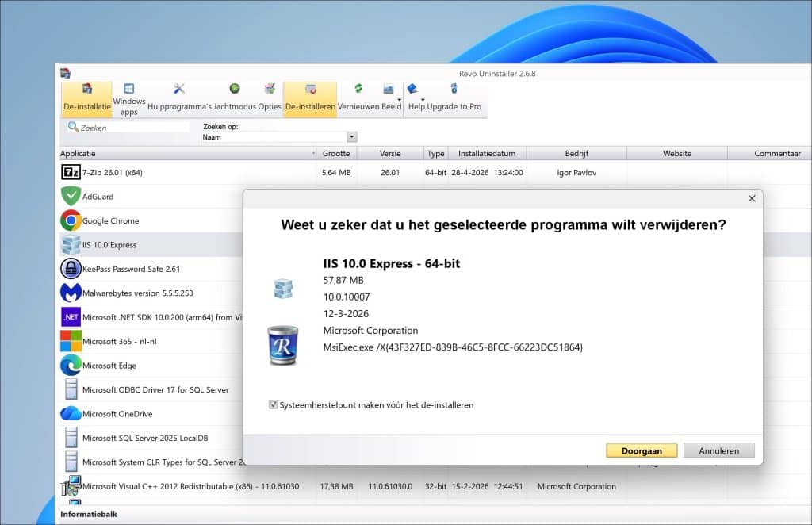Click Microsoft Edge entry text
812x525 pixels.
pos(109,366)
